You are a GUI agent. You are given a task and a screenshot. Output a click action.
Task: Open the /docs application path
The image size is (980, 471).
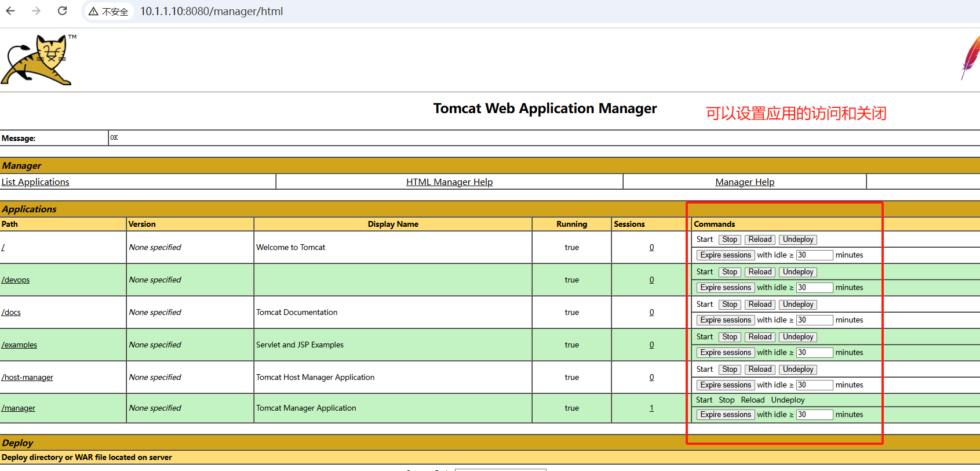pos(11,312)
